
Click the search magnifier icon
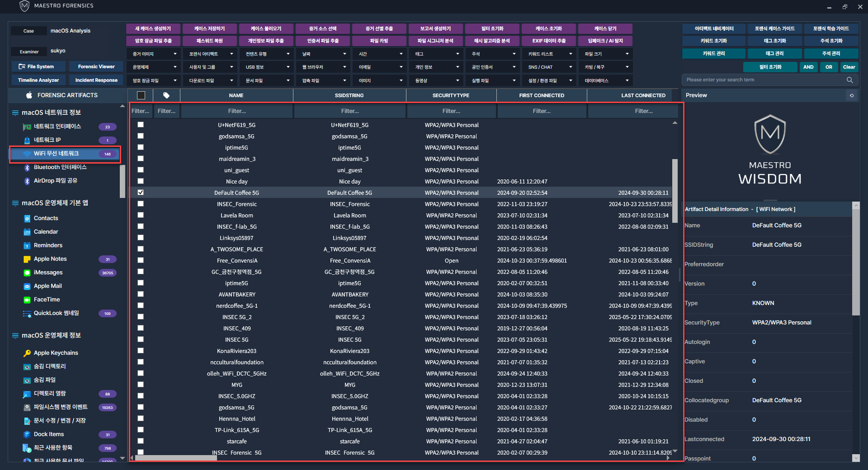[849, 80]
